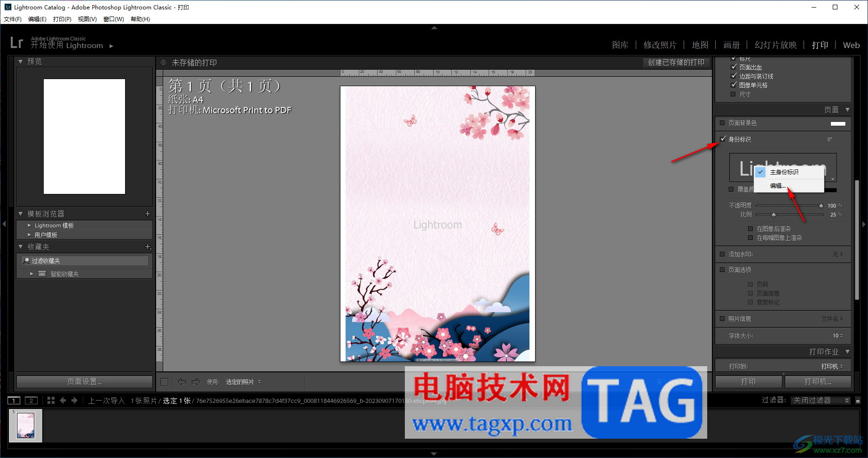Uncheck the 图像单元格 checkbox
Viewport: 868px width, 458px height.
(734, 85)
